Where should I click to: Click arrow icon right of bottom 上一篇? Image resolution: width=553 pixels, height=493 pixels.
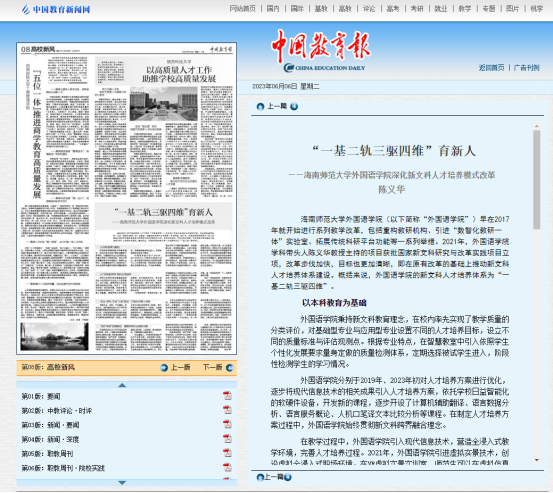(x=288, y=477)
